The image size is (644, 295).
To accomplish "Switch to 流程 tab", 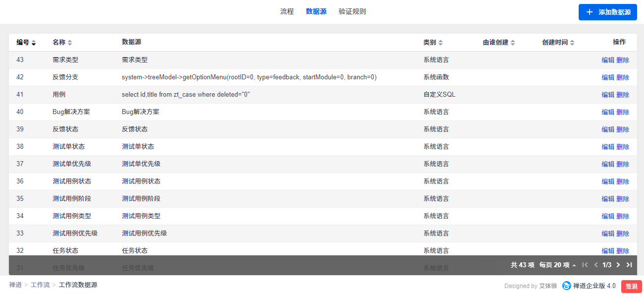I will [287, 11].
